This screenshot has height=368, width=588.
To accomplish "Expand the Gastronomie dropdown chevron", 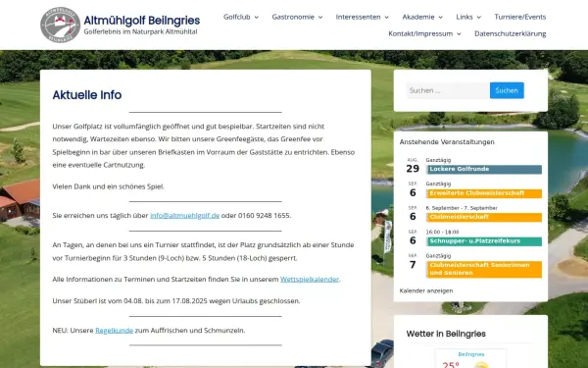I will [320, 18].
